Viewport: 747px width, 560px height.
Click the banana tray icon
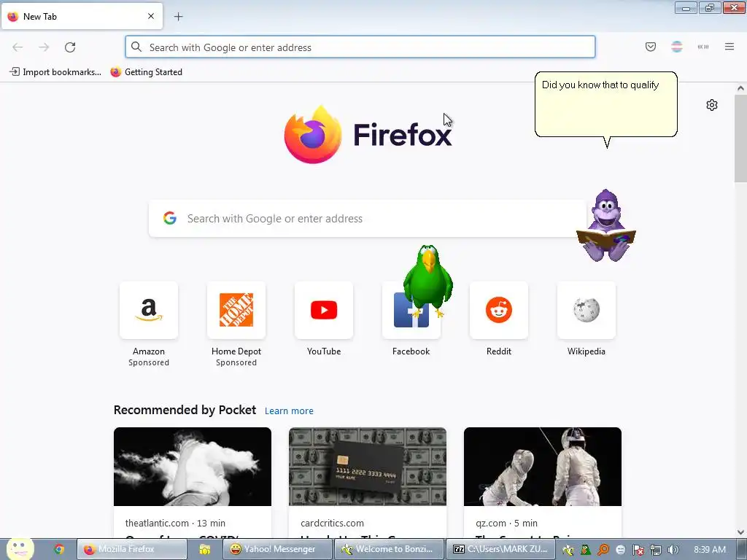(x=568, y=550)
